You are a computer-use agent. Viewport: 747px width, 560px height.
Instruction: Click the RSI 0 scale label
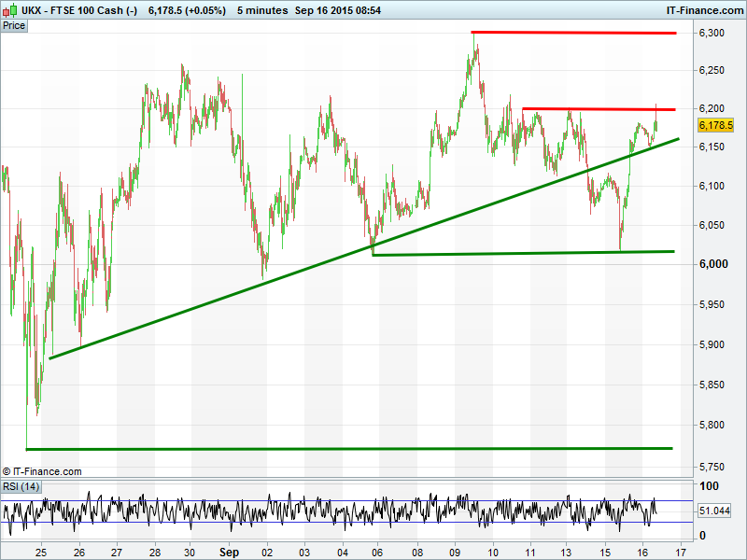[702, 536]
